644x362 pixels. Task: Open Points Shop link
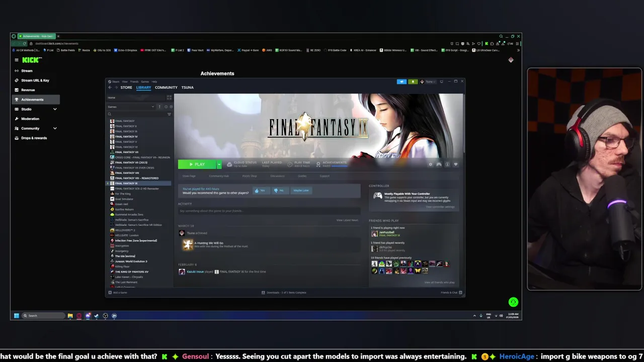point(250,176)
